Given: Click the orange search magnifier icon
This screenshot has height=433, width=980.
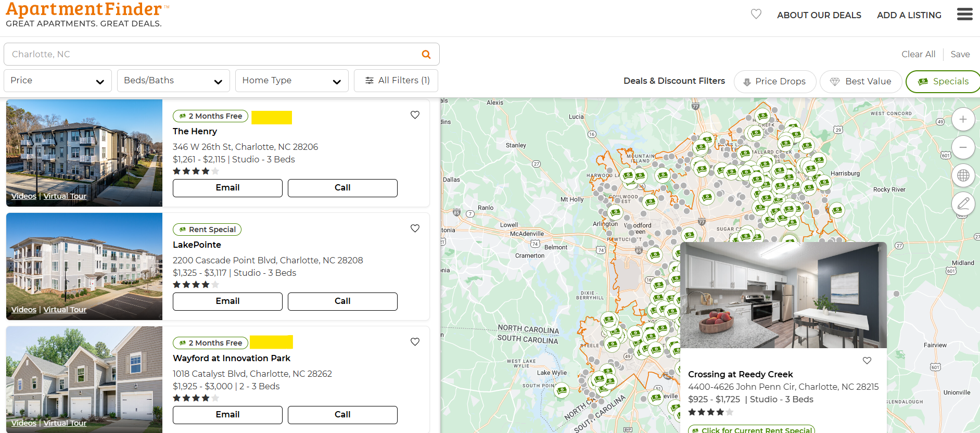Looking at the screenshot, I should pyautogui.click(x=426, y=54).
